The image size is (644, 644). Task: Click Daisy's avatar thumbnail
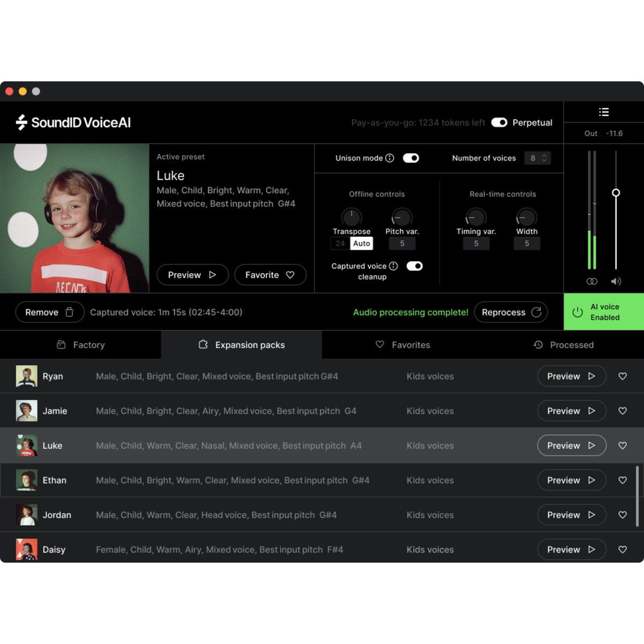pyautogui.click(x=26, y=549)
